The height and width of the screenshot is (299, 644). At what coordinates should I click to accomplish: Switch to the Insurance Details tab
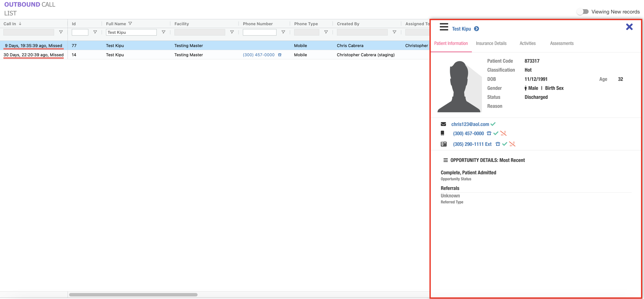(491, 43)
